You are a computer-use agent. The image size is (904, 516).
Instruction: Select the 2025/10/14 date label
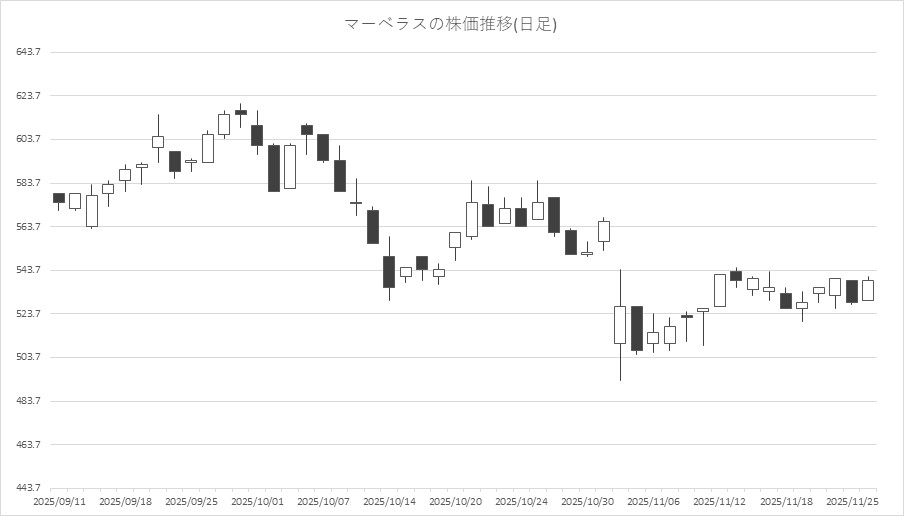point(388,500)
